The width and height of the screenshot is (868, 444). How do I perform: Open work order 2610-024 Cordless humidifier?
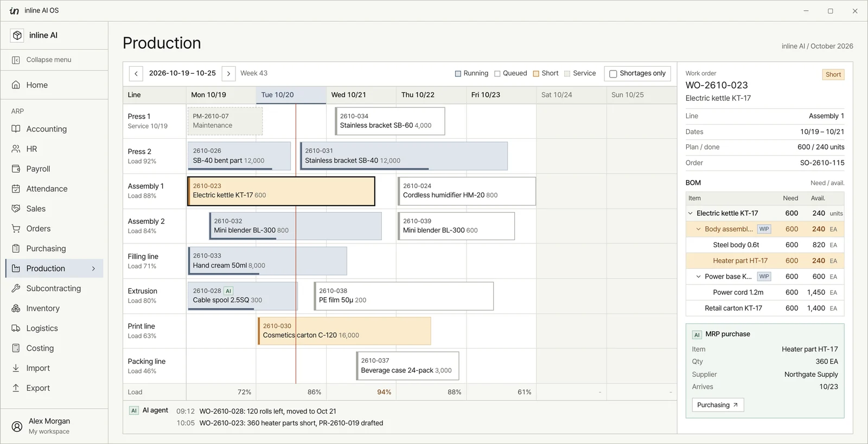pos(467,191)
